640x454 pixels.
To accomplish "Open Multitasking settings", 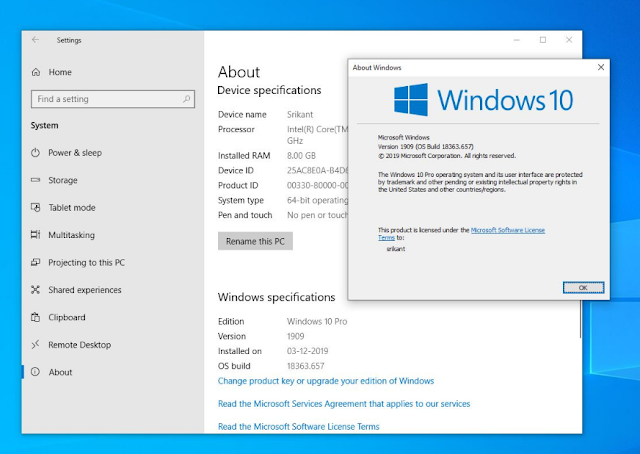I will click(113, 235).
